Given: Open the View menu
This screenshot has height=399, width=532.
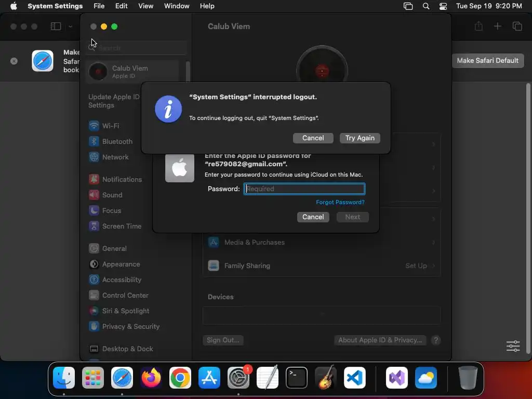Looking at the screenshot, I should click(x=145, y=6).
